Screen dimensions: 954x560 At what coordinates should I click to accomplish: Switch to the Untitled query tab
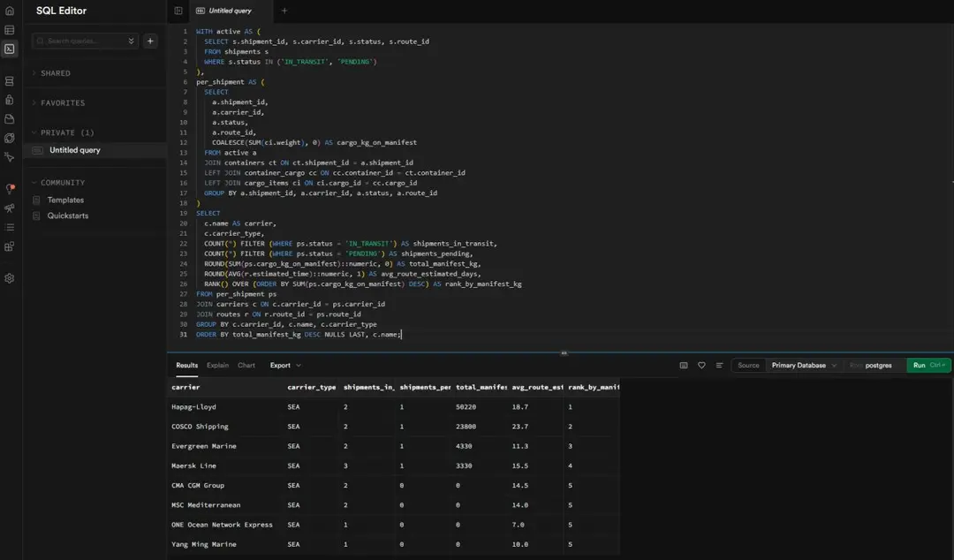pos(224,11)
